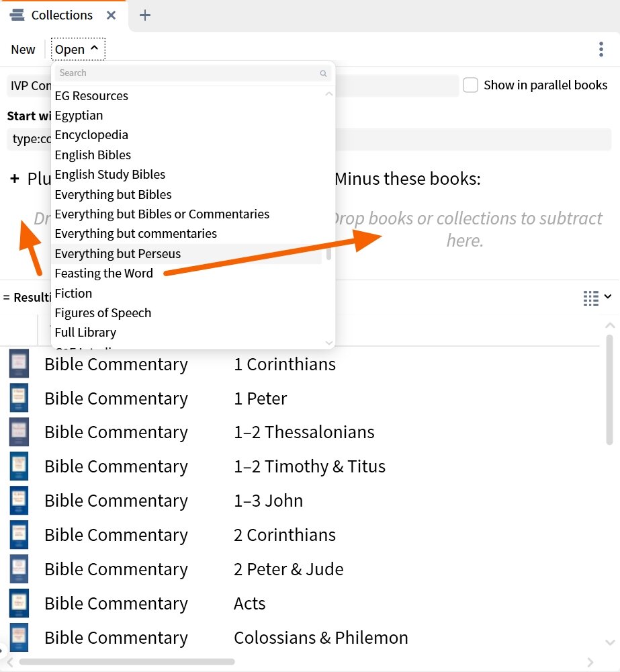
Task: Click results list scroll down arrow
Action: click(x=610, y=642)
